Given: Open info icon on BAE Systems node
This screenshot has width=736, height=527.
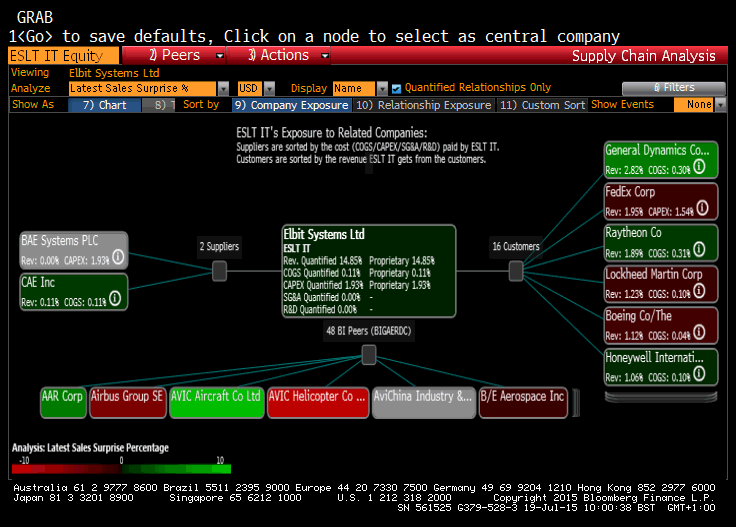Looking at the screenshot, I should click(x=118, y=257).
